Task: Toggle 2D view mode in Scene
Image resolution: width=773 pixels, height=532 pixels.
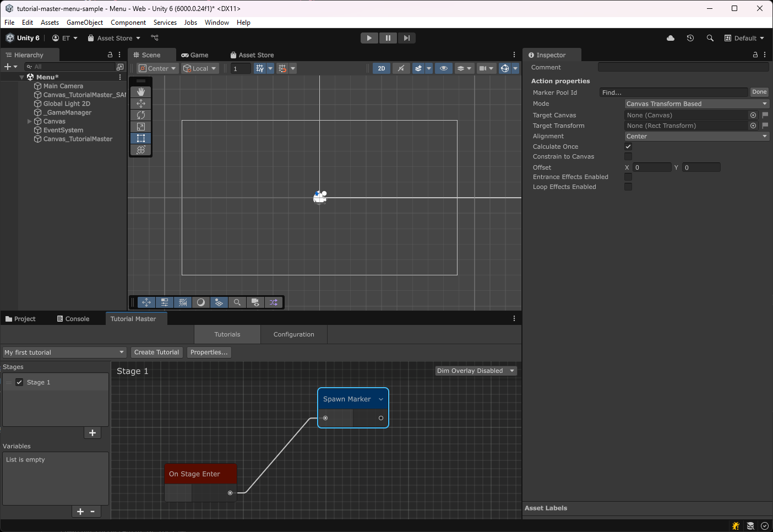Action: tap(381, 68)
